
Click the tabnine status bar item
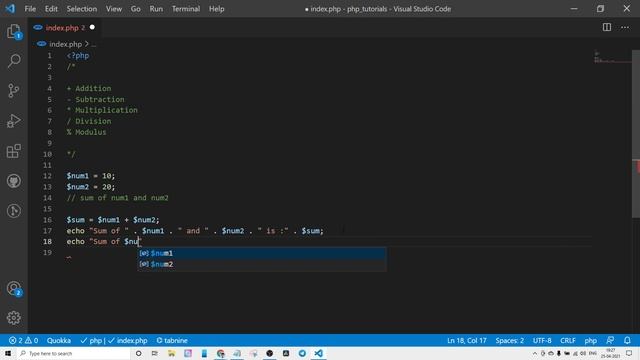click(x=172, y=340)
